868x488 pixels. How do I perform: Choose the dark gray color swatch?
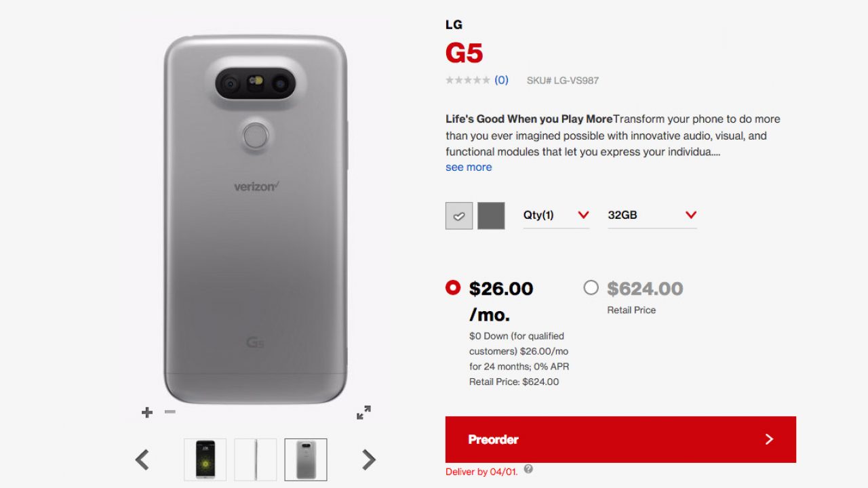[x=491, y=216]
